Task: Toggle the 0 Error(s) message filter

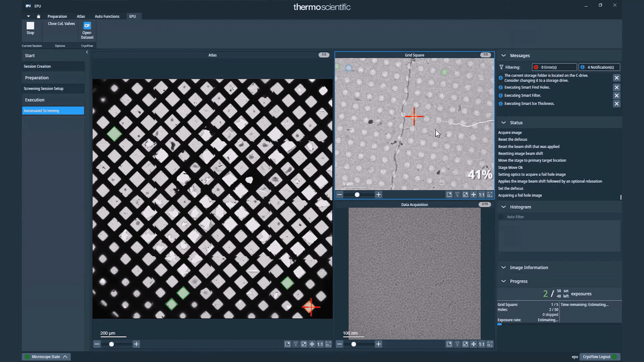Action: tap(554, 67)
